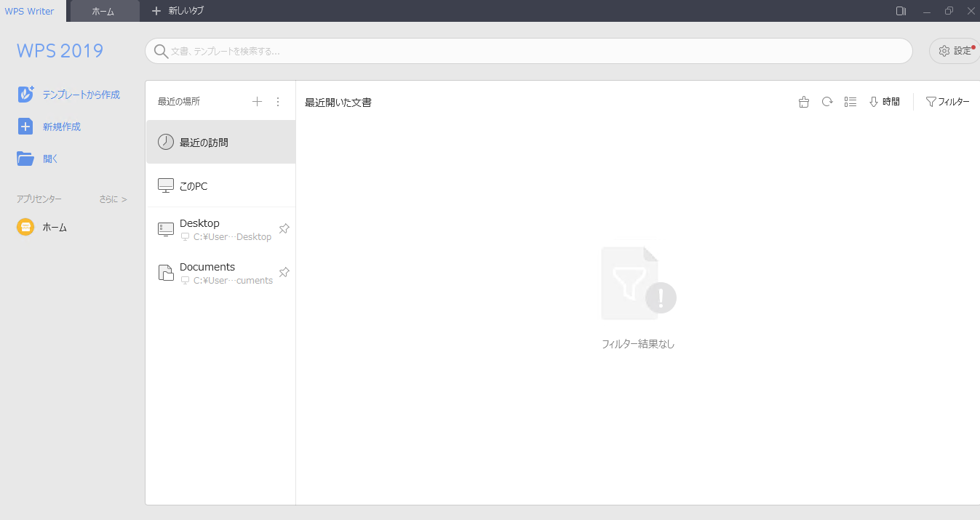Select the Documents location entry
This screenshot has width=980, height=520.
(x=220, y=273)
